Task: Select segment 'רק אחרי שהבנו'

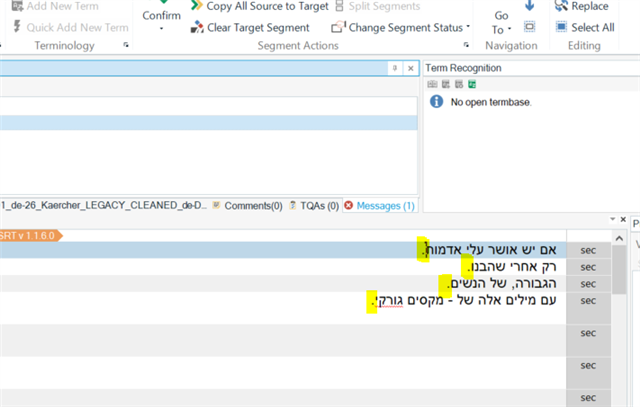Action: coord(512,267)
